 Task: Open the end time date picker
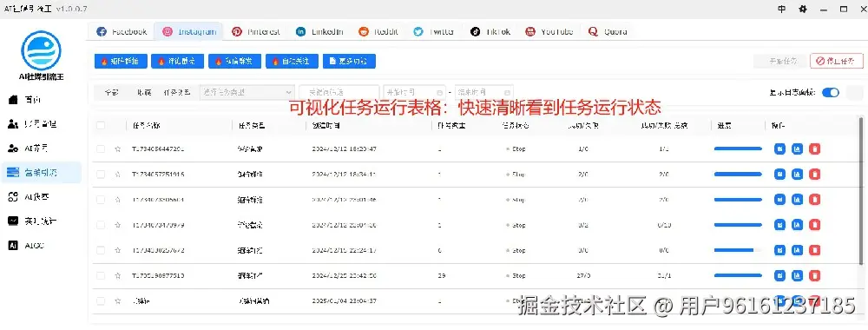pos(483,92)
